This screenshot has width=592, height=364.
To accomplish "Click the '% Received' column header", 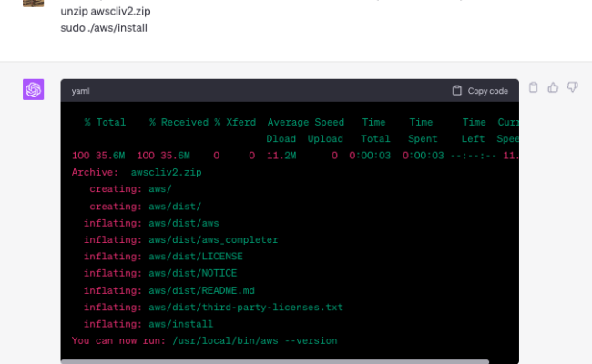I will click(x=179, y=122).
